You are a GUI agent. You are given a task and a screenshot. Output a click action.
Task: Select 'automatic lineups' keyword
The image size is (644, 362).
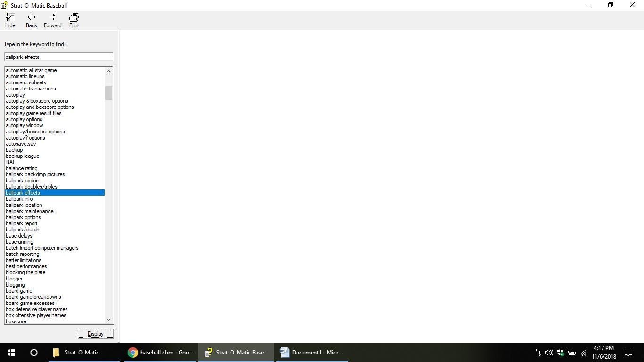click(25, 76)
